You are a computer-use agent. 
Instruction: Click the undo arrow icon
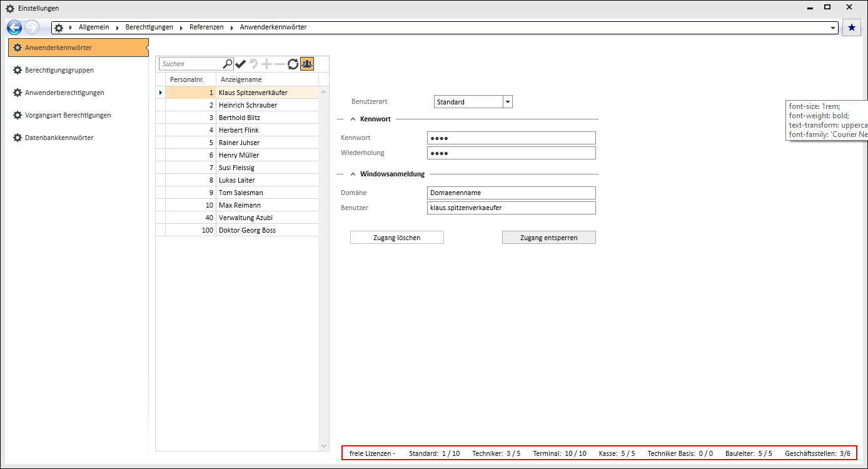pyautogui.click(x=254, y=64)
